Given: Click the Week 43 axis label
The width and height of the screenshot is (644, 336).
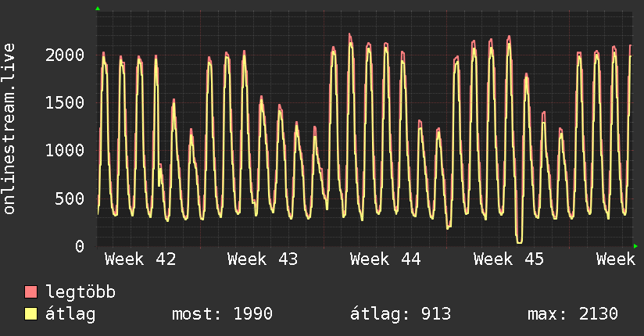Looking at the screenshot, I should 263,259.
